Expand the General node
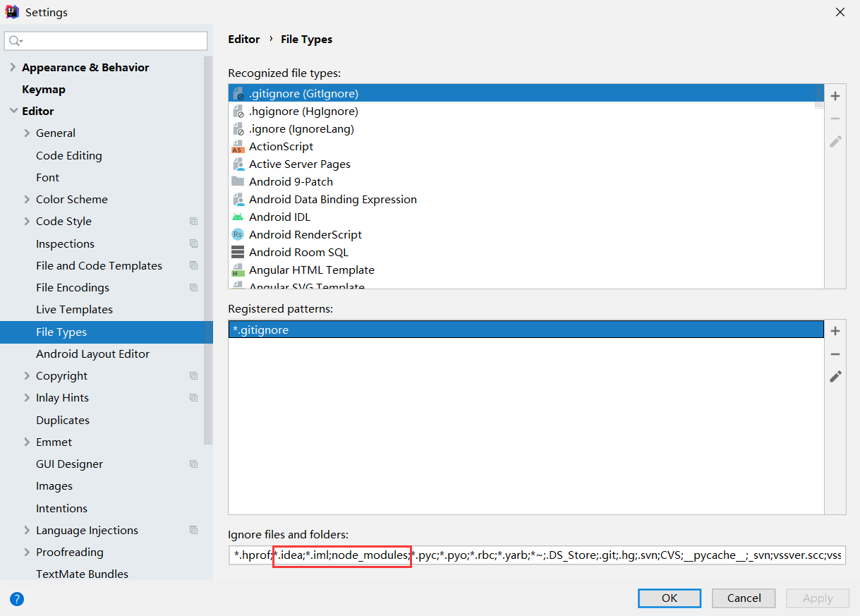 pos(27,133)
